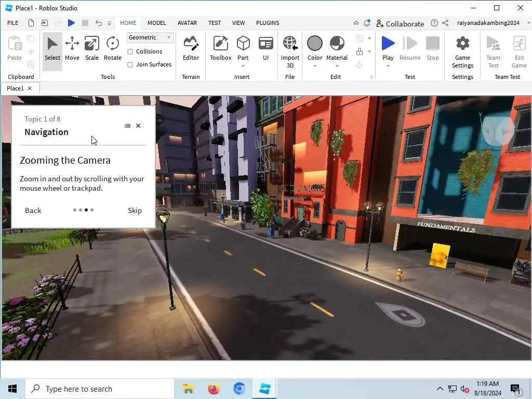Expand the Color dropdown arrow
Viewport: 532px width, 399px height.
tap(314, 66)
